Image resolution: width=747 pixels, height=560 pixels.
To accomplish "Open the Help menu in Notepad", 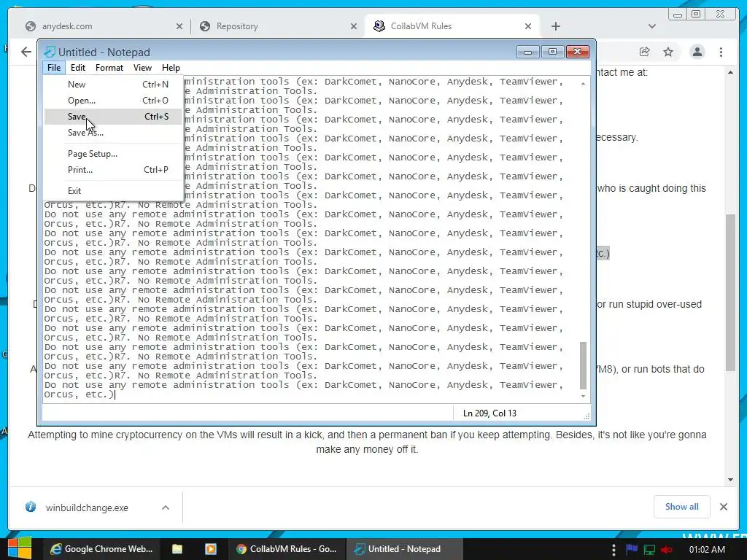I will (x=171, y=68).
